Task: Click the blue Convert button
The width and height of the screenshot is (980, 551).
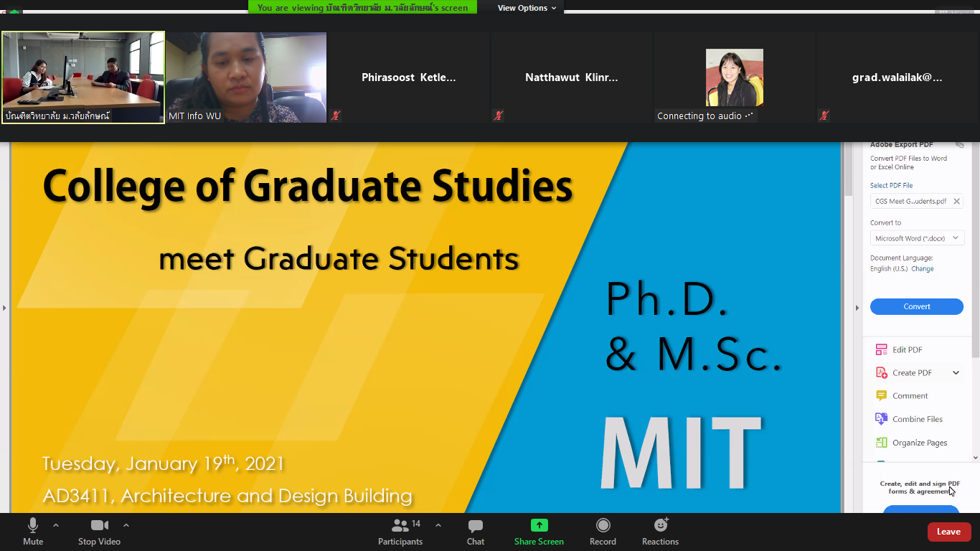Action: pyautogui.click(x=916, y=307)
